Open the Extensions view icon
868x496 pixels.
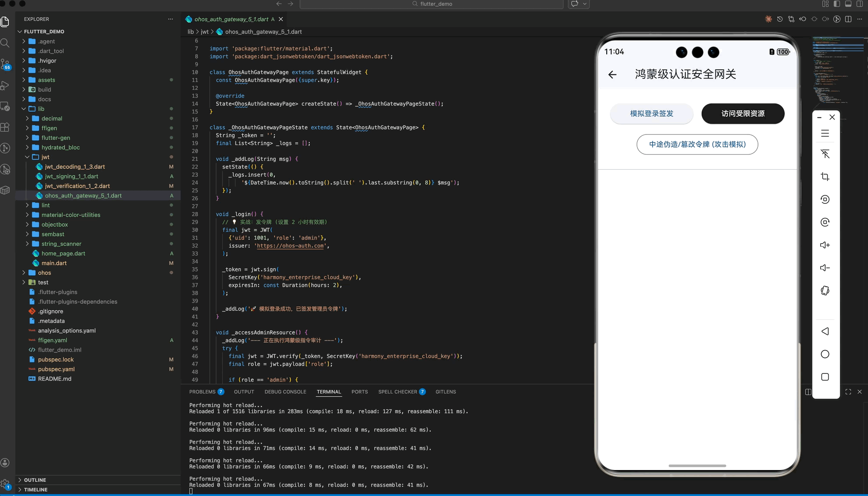coord(5,127)
